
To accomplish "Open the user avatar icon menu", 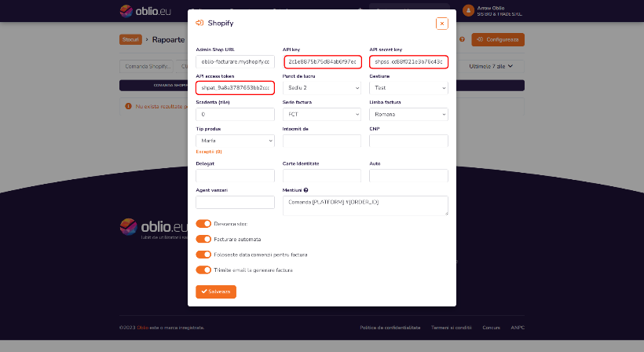I will click(468, 11).
